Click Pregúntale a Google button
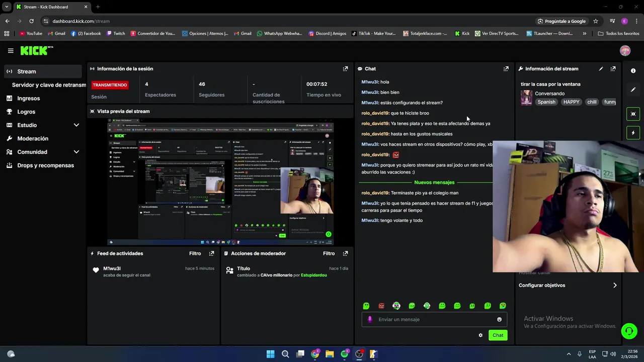Screen dimensions: 644x362 coord(561,21)
